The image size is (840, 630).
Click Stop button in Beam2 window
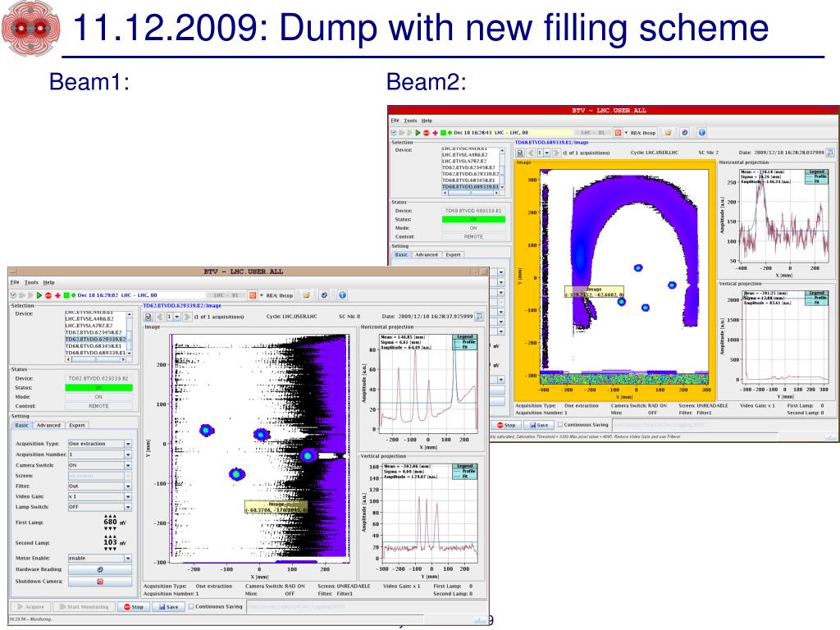click(505, 425)
